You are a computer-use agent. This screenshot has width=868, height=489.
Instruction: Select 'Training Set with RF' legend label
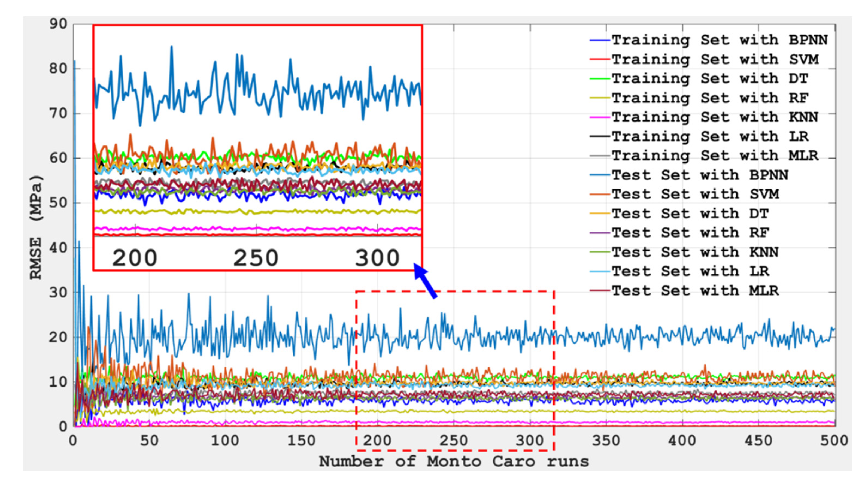(710, 98)
